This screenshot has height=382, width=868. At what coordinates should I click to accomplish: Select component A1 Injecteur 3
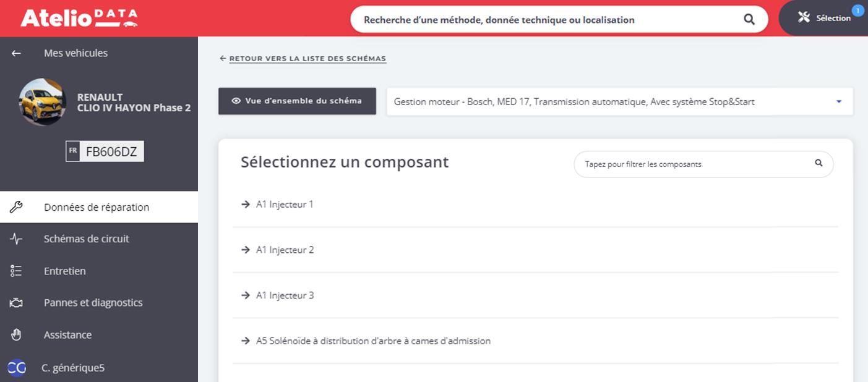(x=285, y=295)
